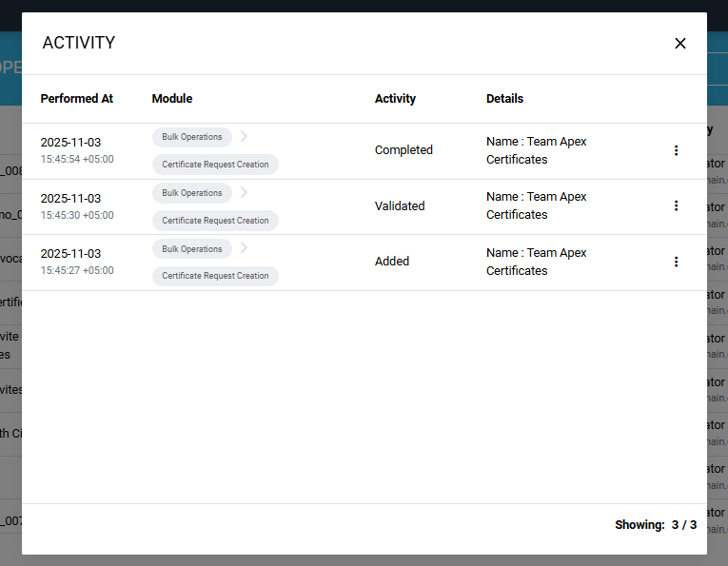Select Bulk Operations chip in the Completed row
The height and width of the screenshot is (566, 728).
[191, 137]
